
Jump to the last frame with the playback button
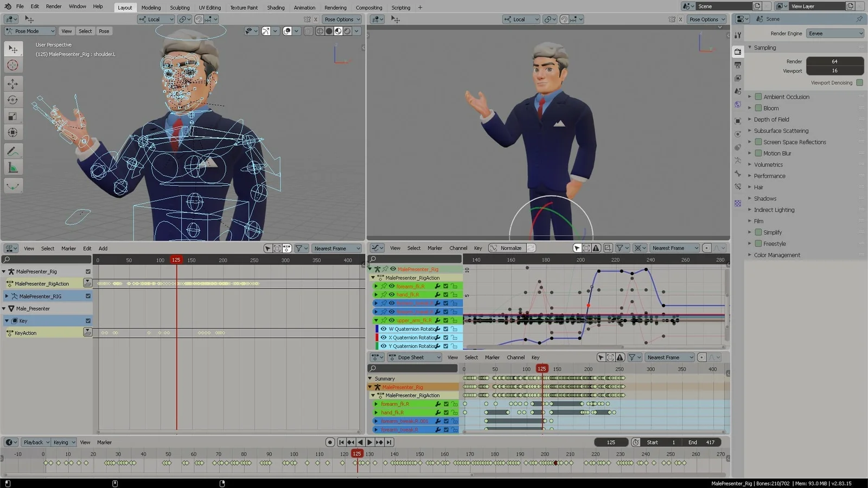[390, 442]
